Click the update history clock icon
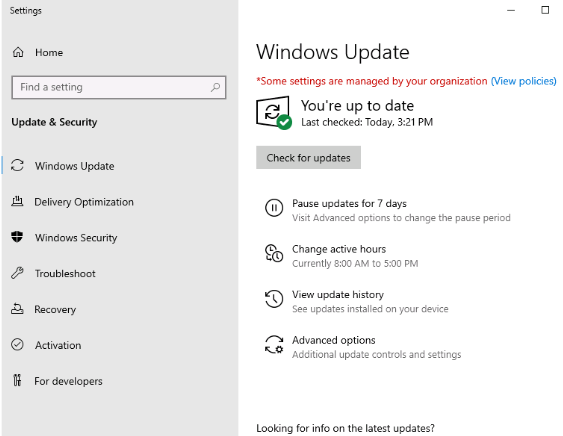This screenshot has width=563, height=436. [x=274, y=299]
